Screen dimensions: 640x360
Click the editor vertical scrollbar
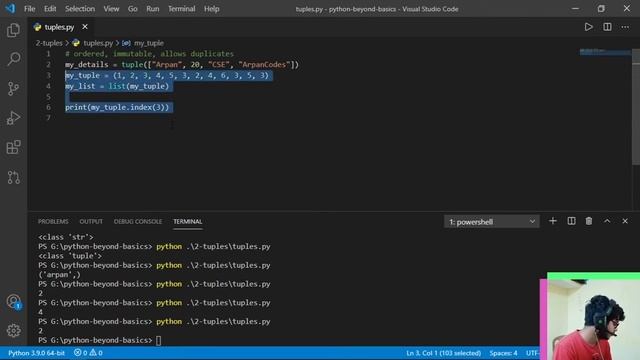coord(636,107)
